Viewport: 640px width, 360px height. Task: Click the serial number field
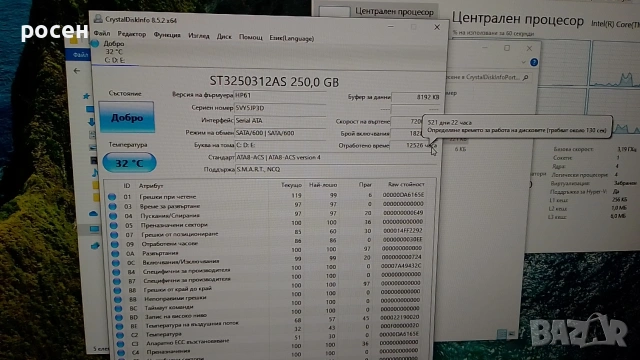point(280,108)
